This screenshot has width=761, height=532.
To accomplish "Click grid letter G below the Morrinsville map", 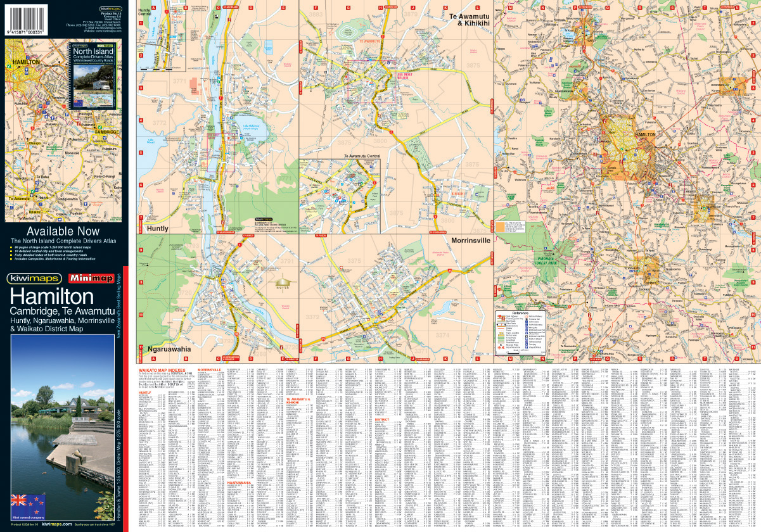I will pos(347,358).
